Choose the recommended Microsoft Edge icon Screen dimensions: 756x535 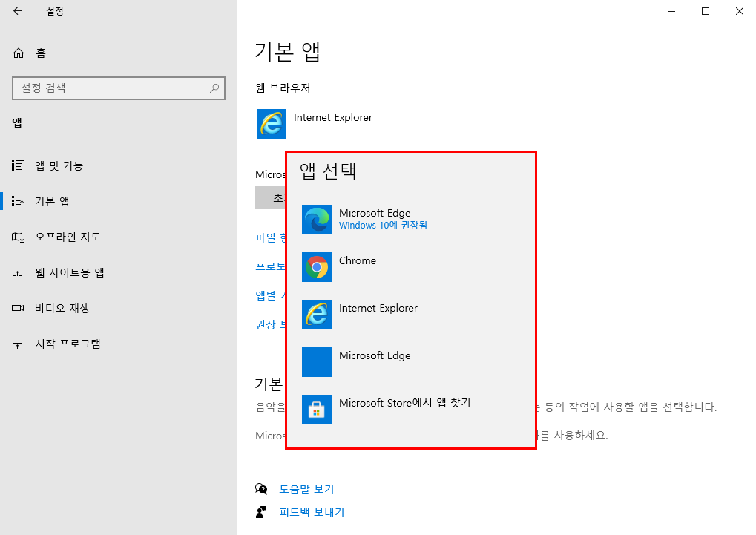point(316,220)
